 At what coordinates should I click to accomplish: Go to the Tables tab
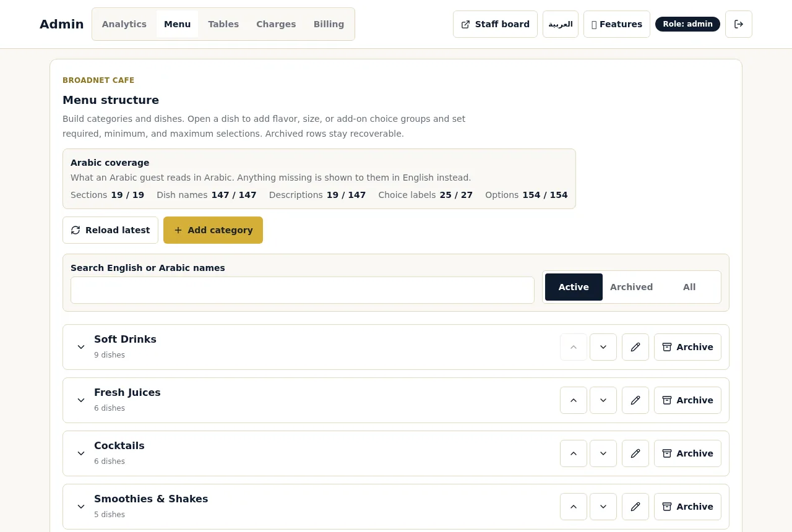point(223,24)
